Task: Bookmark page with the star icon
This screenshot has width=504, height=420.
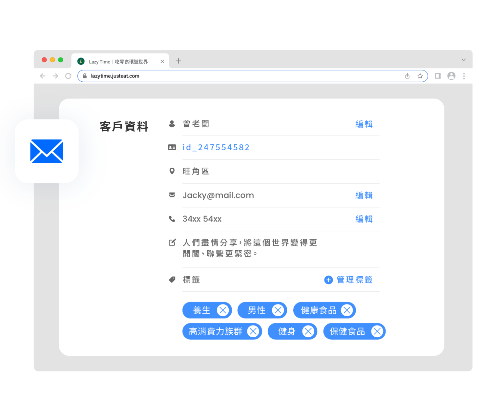Action: tap(420, 76)
